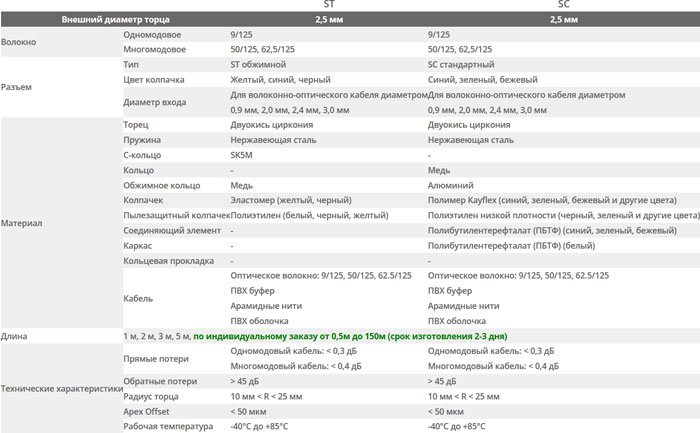700x433 pixels.
Task: Select the 'Рабочая температура' row label
Action: click(168, 426)
